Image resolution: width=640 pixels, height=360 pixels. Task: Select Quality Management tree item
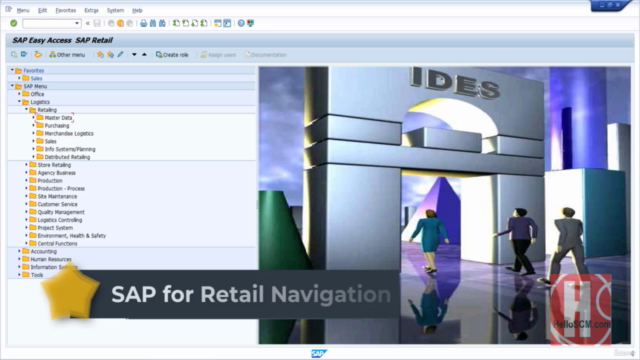coord(61,212)
